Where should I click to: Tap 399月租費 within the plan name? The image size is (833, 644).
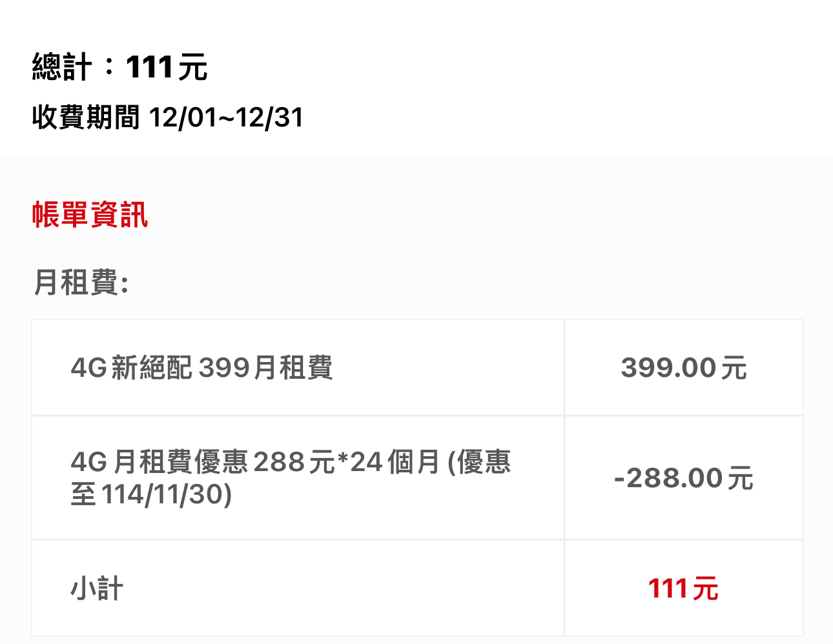coord(265,368)
